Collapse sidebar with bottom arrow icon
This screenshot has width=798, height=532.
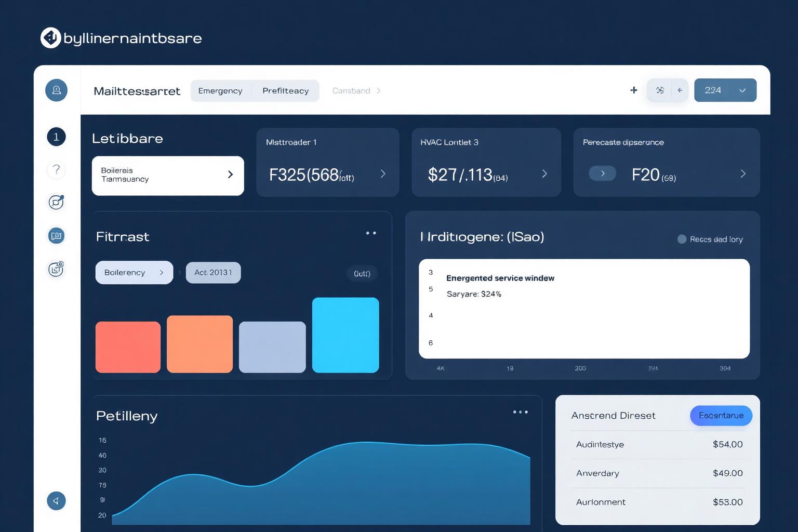(x=56, y=501)
